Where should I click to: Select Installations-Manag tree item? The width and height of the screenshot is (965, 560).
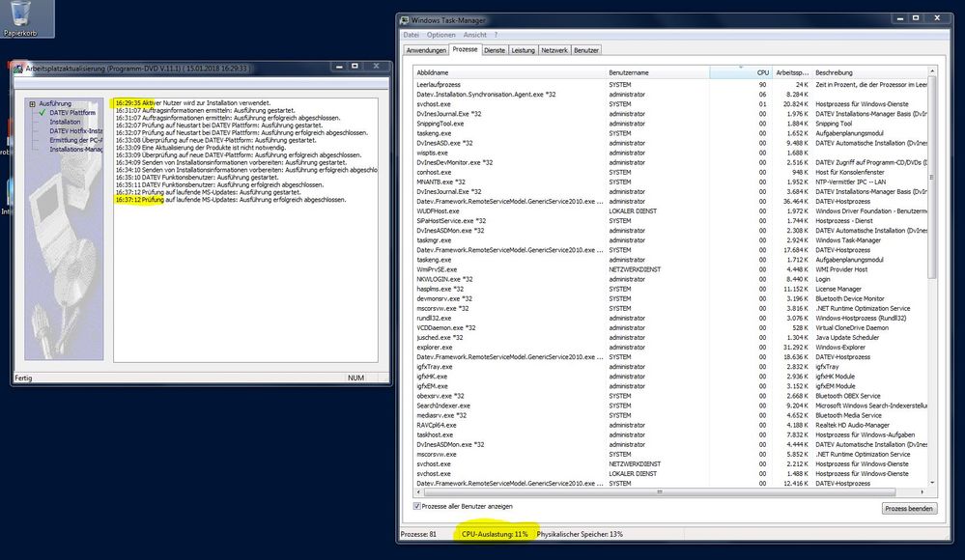[75, 150]
